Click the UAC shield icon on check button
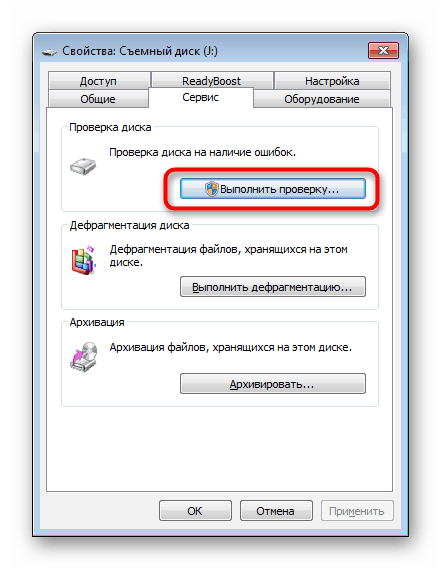Image resolution: width=441 pixels, height=569 pixels. [211, 189]
